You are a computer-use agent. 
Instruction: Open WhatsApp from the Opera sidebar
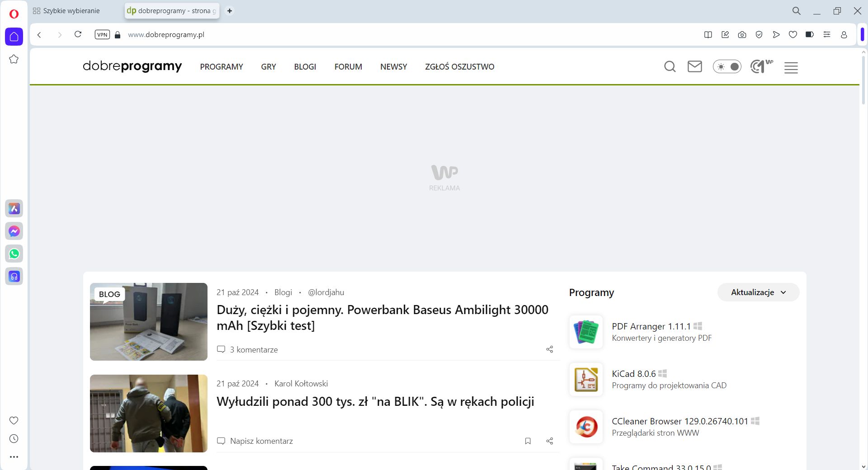point(14,254)
